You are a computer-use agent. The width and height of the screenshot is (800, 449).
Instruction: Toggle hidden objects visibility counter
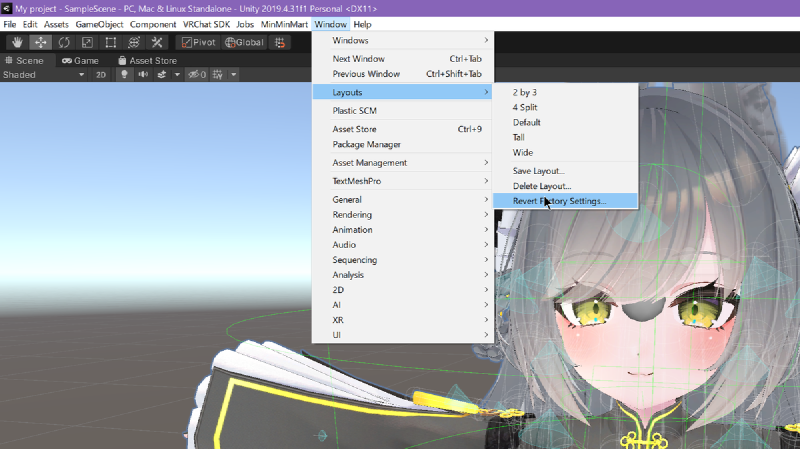pyautogui.click(x=197, y=74)
